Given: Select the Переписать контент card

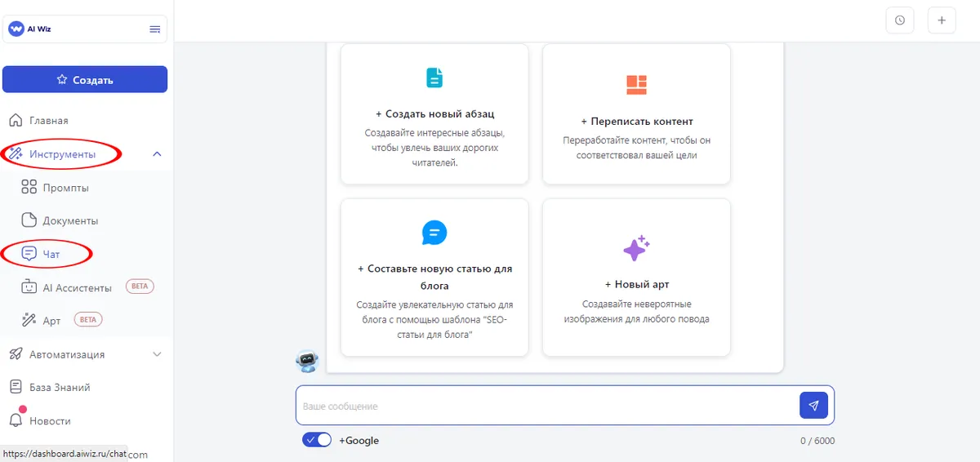Looking at the screenshot, I should [636, 114].
